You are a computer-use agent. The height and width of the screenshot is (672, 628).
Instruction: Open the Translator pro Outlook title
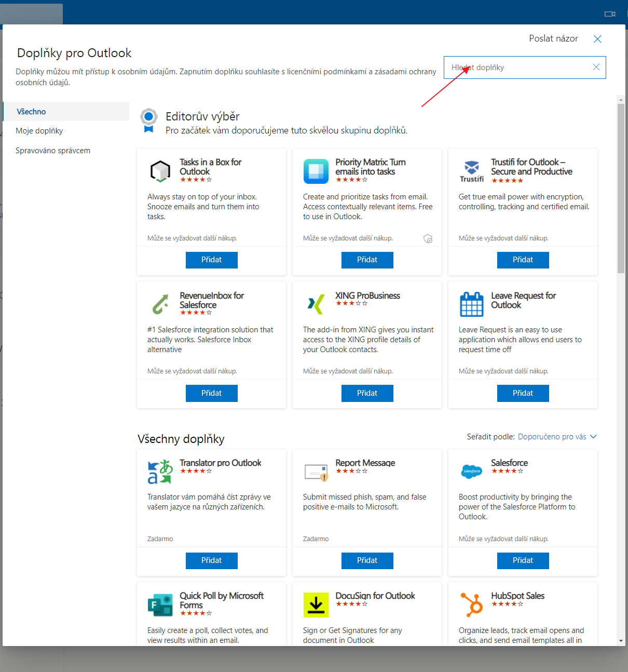pyautogui.click(x=221, y=463)
